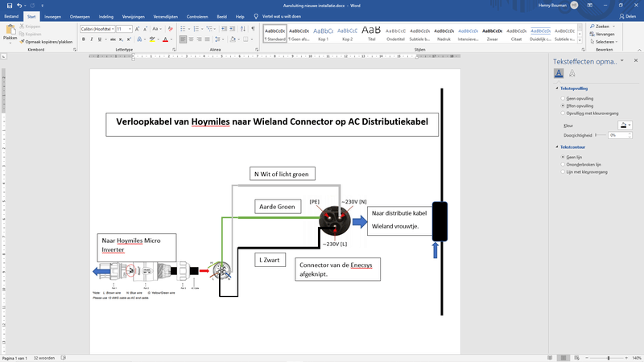The width and height of the screenshot is (644, 362).
Task: Switch to the Verwijzingen tab
Action: 133,17
